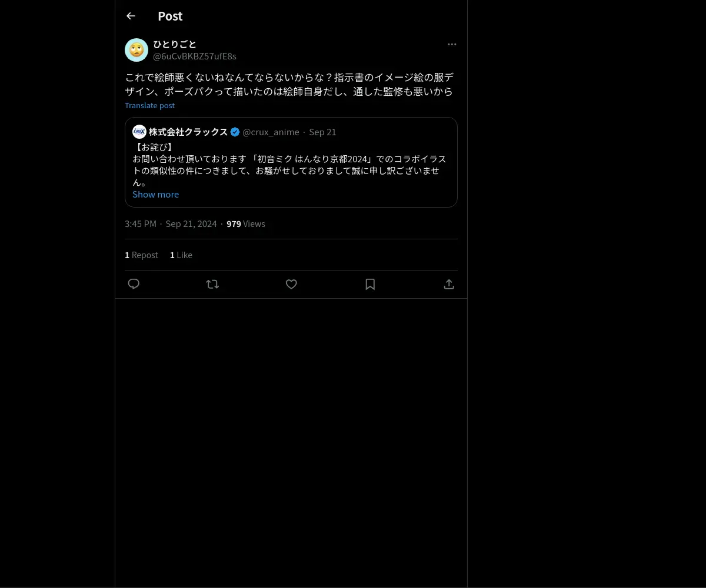The width and height of the screenshot is (706, 588).
Task: View the list of 1 Repost
Action: (x=141, y=255)
